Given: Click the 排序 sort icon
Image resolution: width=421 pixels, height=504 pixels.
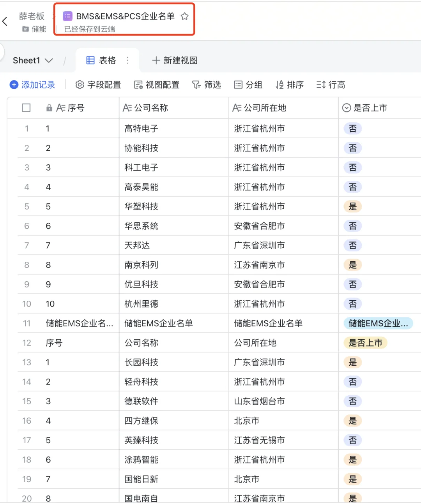Looking at the screenshot, I should [x=279, y=85].
